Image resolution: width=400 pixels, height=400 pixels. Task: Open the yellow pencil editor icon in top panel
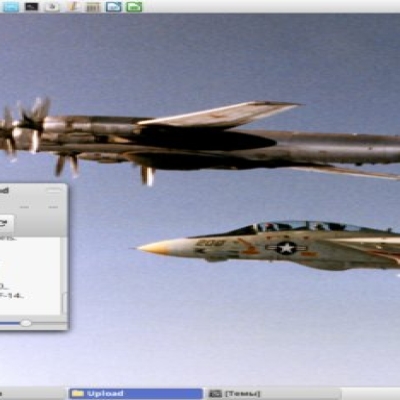tap(73, 6)
